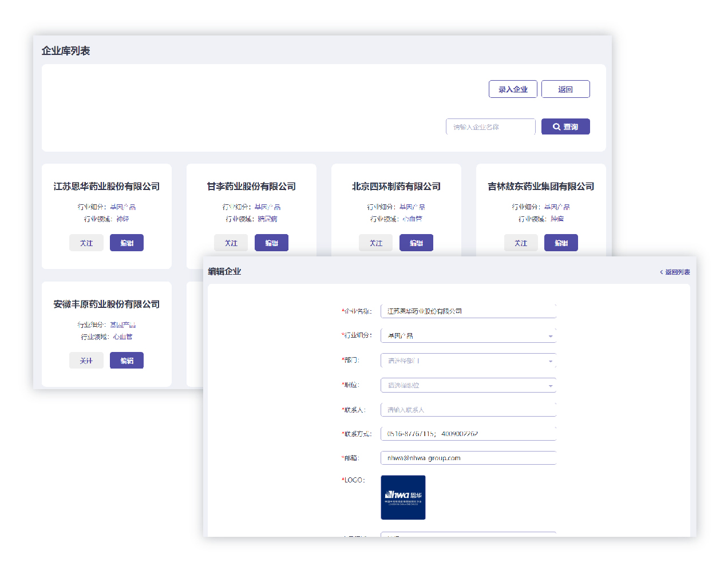Click 编辑 on 甘李药业股份有限公司 card

(271, 243)
